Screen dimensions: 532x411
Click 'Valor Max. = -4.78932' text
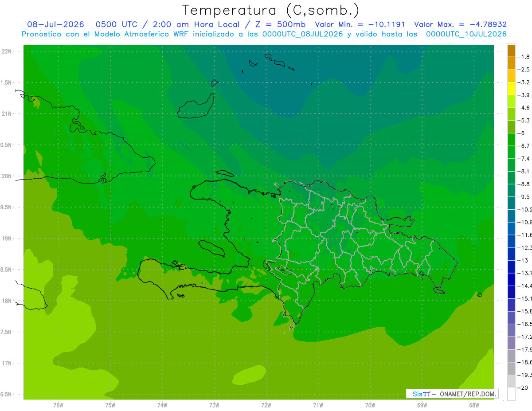point(460,24)
